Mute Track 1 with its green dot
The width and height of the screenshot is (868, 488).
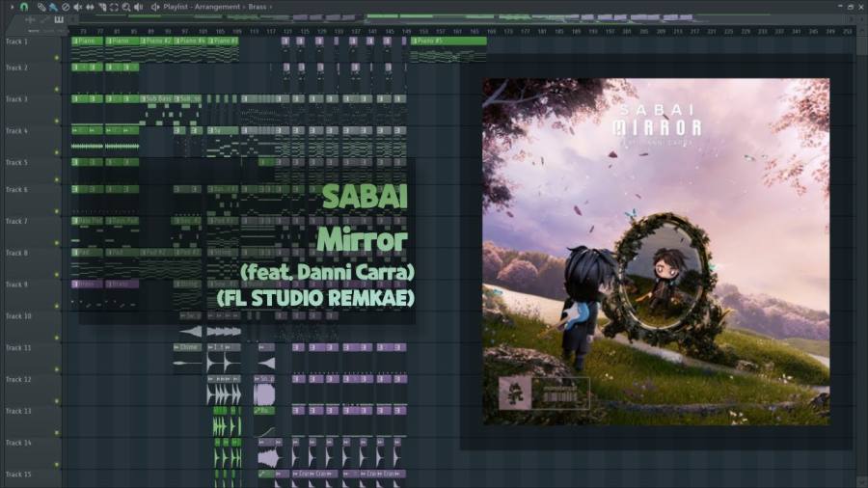[x=57, y=58]
